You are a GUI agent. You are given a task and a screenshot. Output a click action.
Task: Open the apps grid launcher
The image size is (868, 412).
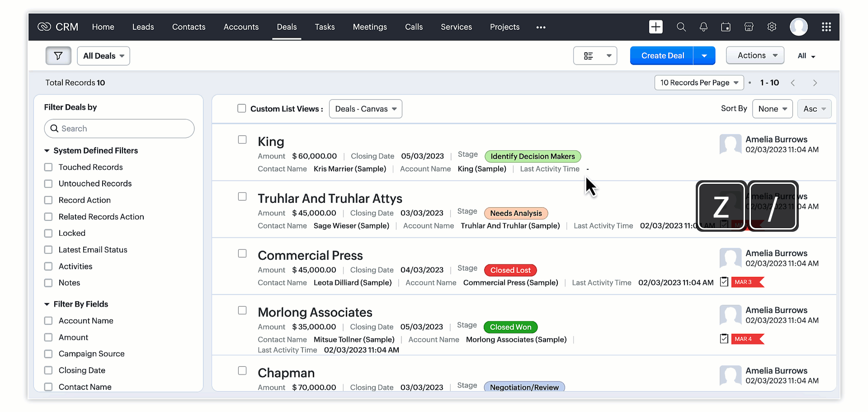pyautogui.click(x=826, y=27)
